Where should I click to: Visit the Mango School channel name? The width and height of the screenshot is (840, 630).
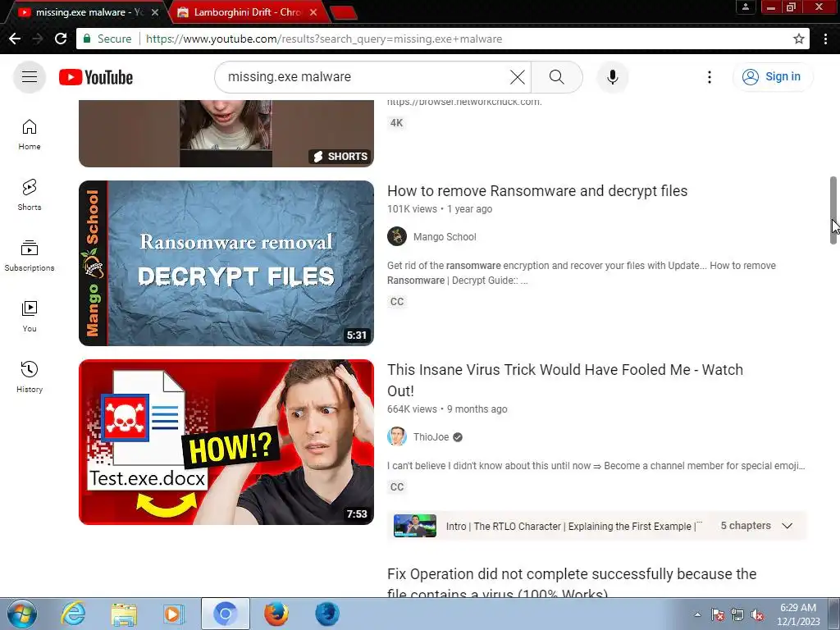445,237
